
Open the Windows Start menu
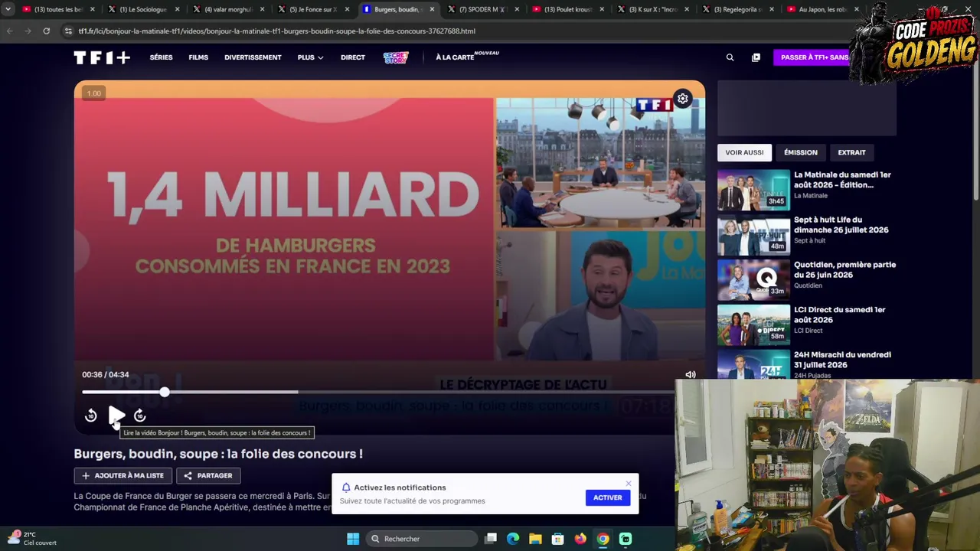[x=353, y=539]
